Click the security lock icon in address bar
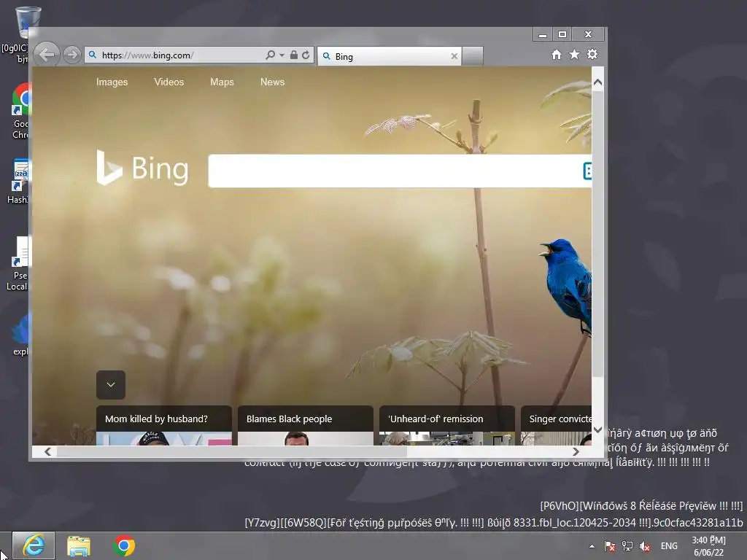 coord(294,55)
